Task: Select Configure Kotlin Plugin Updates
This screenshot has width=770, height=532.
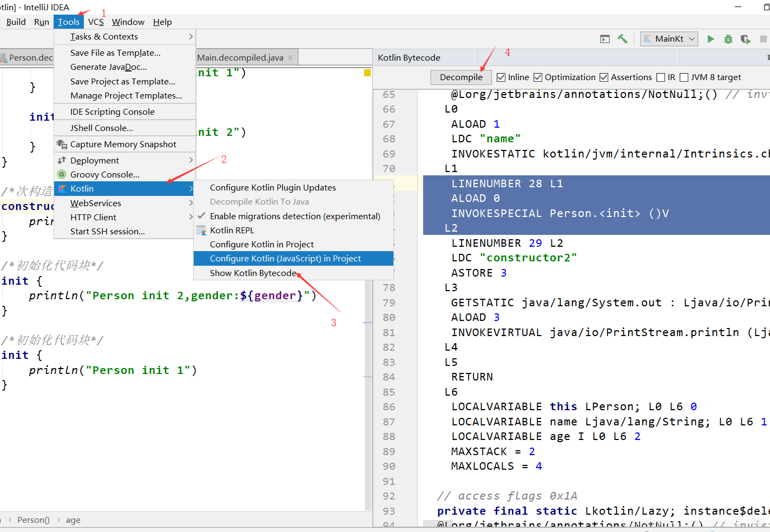Action: click(293, 187)
